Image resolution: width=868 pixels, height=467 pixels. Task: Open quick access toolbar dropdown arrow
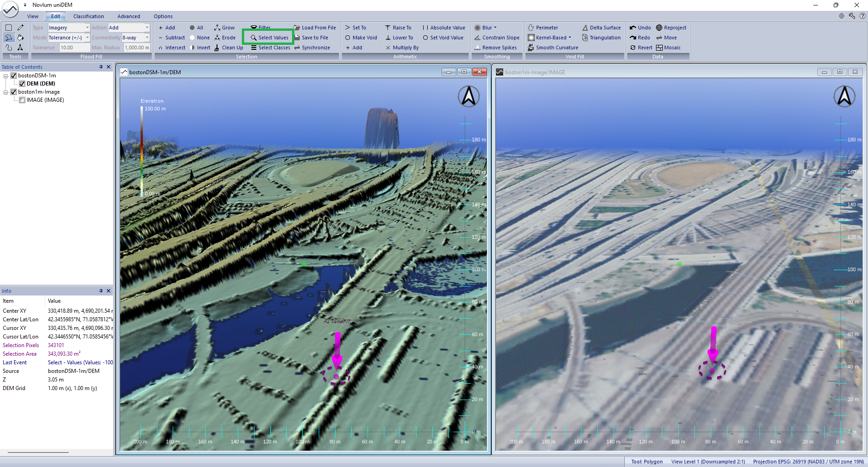pos(25,5)
